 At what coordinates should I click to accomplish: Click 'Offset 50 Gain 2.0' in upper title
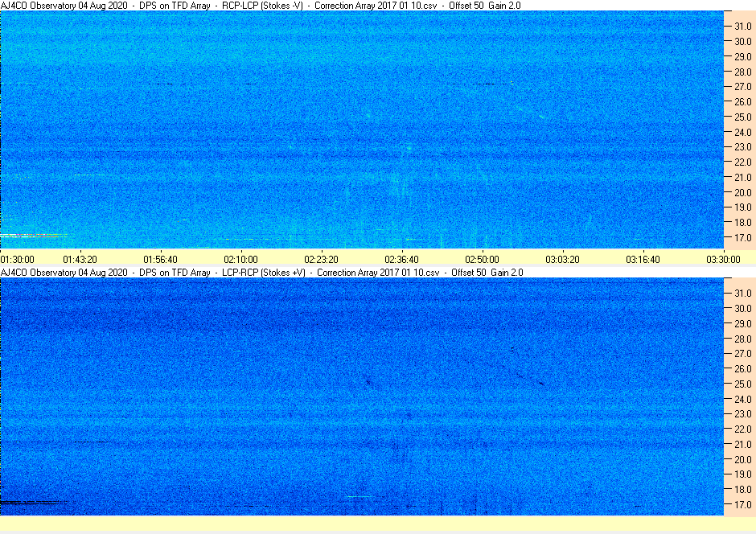[484, 6]
